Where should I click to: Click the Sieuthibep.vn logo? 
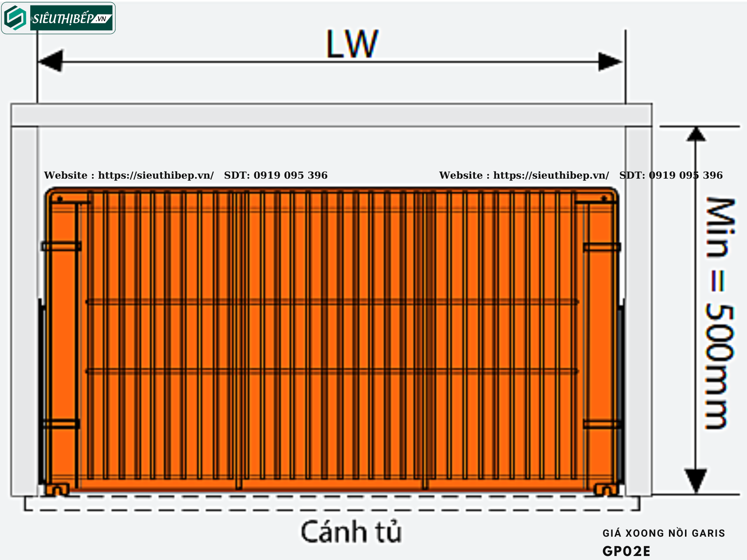pyautogui.click(x=58, y=18)
